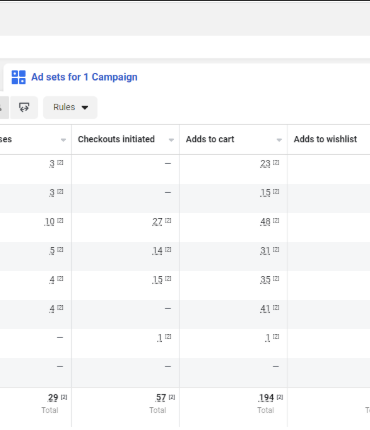This screenshot has height=430, width=370.
Task: Click the total purchases value 29
Action: point(53,398)
